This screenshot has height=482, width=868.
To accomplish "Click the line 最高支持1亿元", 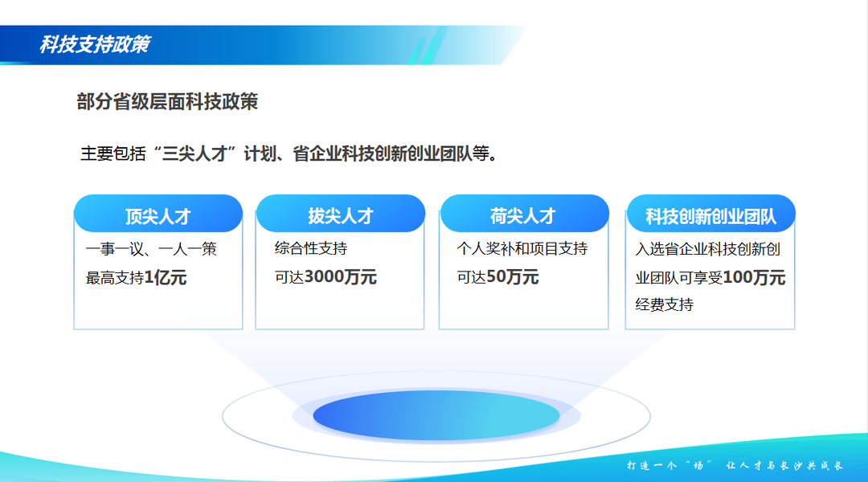I will (x=136, y=278).
